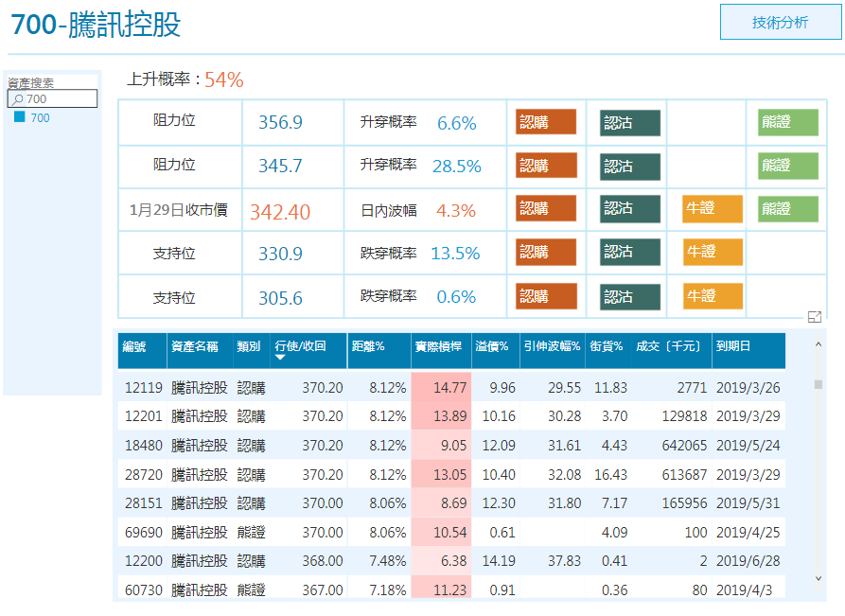Viewport: 845px width, 616px height.
Task: Click 認沽 button in the 345.7 row
Action: (630, 167)
